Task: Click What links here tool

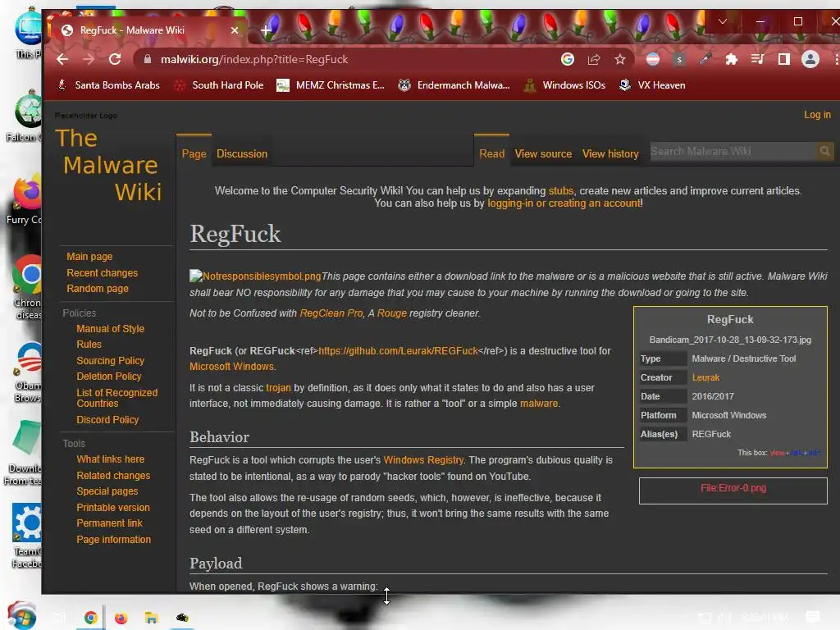Action: [111, 459]
